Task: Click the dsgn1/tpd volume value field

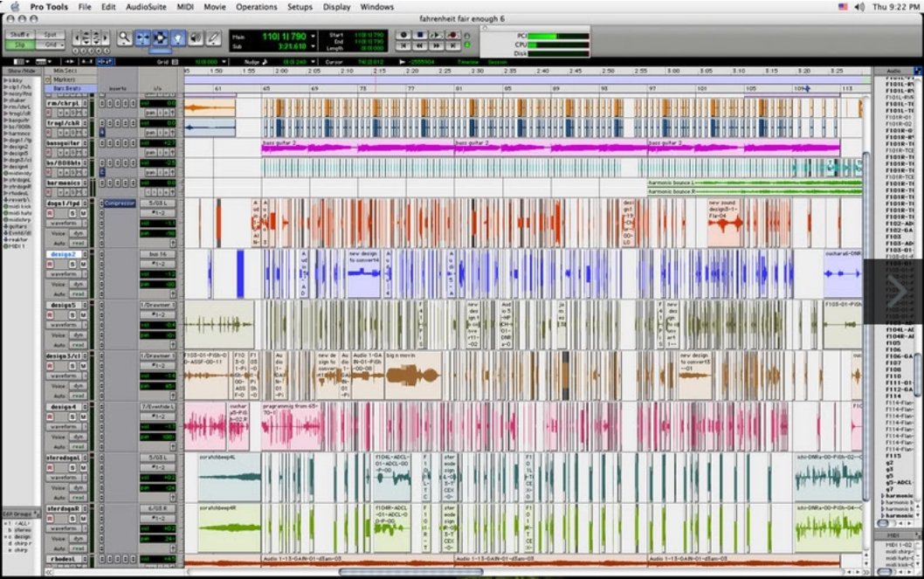Action: (158, 224)
